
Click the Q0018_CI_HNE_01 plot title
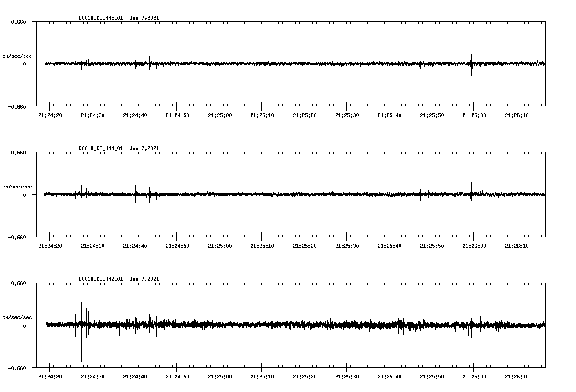point(101,18)
